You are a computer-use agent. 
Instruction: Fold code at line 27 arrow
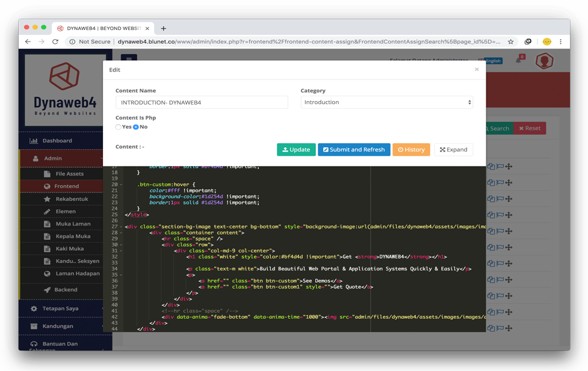[x=121, y=227]
